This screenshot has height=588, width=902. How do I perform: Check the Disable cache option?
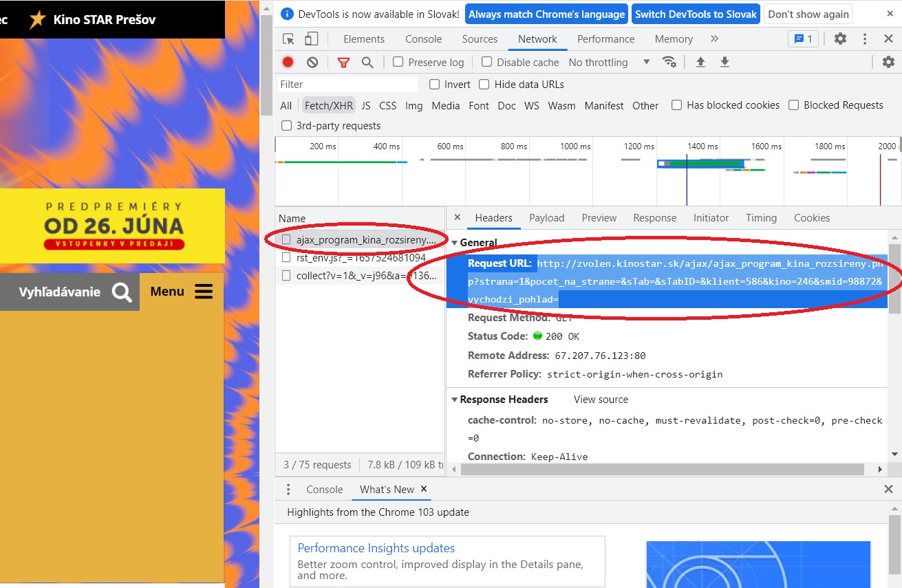(487, 62)
